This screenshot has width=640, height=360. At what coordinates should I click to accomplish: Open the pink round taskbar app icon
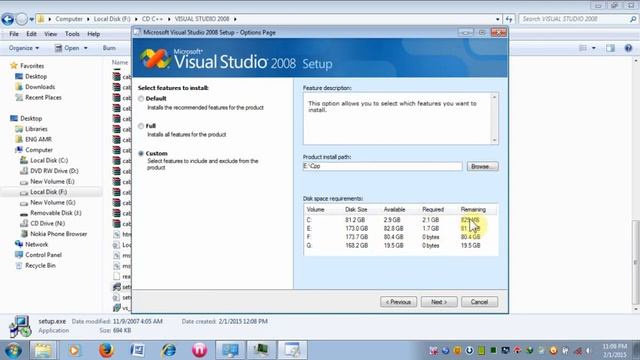tap(200, 350)
